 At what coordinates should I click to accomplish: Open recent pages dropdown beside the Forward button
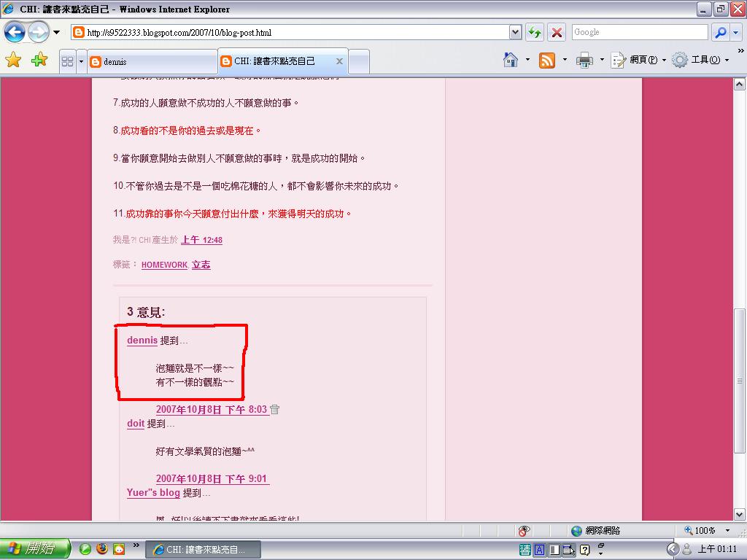(57, 32)
